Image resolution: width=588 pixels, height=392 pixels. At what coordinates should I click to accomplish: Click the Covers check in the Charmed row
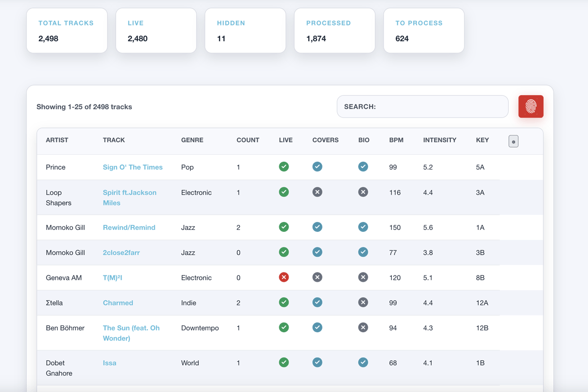pyautogui.click(x=318, y=302)
